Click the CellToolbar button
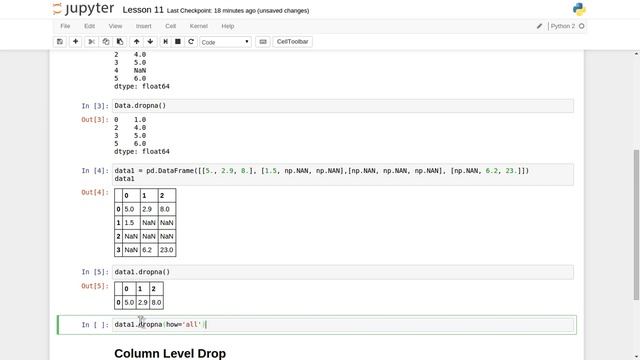The image size is (640, 360). (293, 42)
